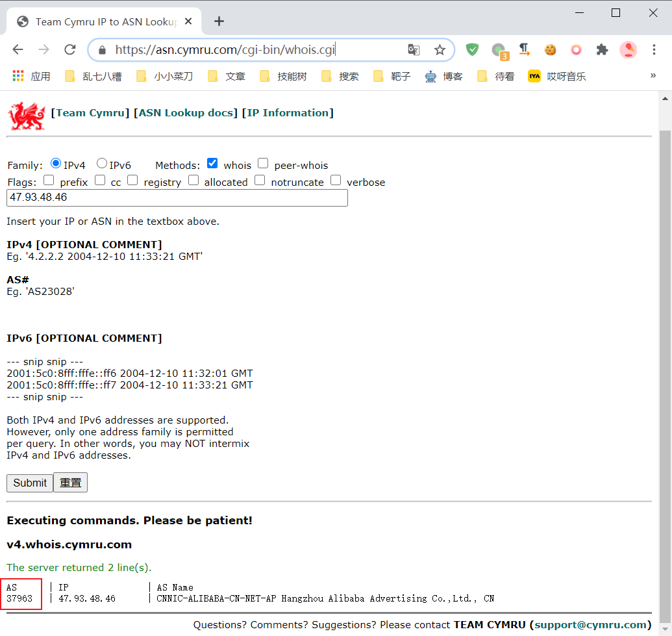Open the paragraph mark extension
The image size is (672, 636).
click(525, 50)
